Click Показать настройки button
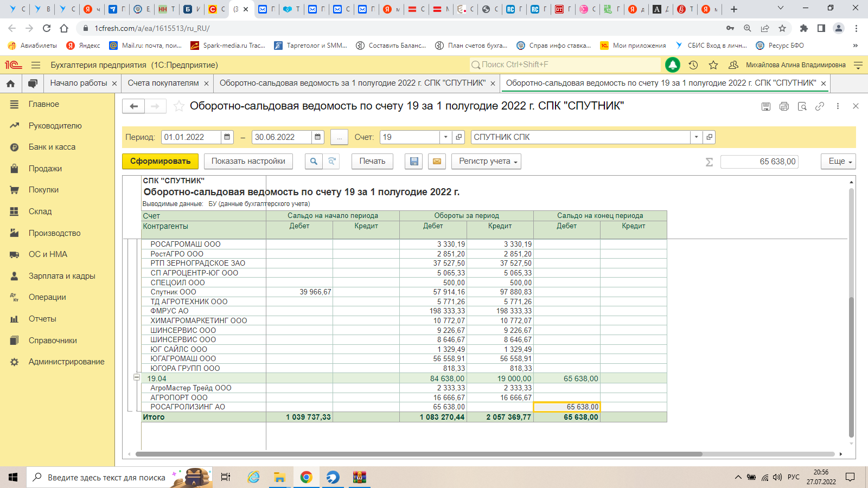868x488 pixels. pyautogui.click(x=248, y=161)
